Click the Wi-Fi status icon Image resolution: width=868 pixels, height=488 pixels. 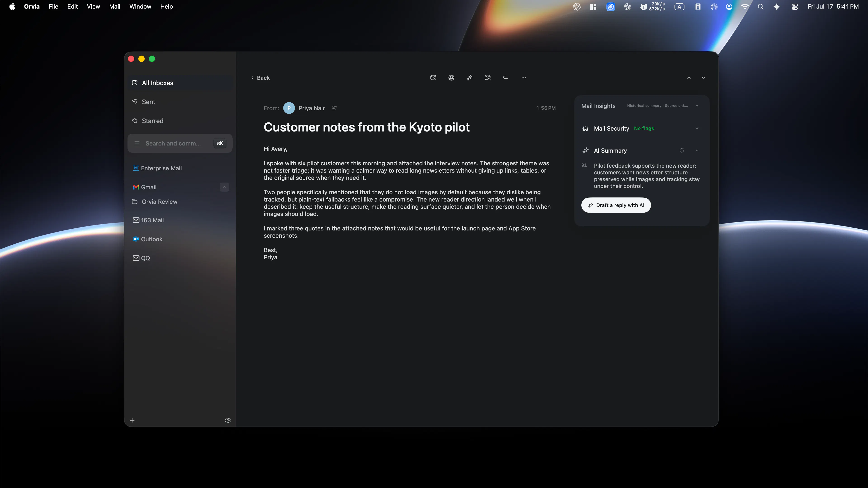click(745, 7)
